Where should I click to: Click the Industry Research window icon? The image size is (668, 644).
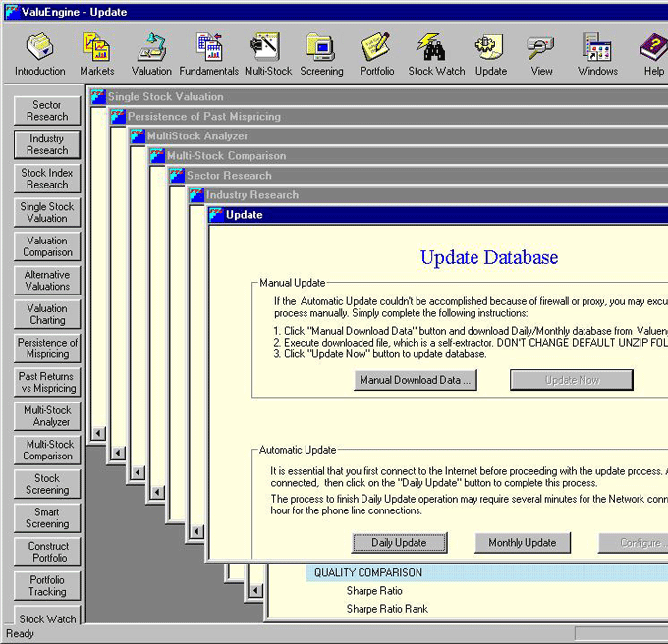pyautogui.click(x=196, y=194)
